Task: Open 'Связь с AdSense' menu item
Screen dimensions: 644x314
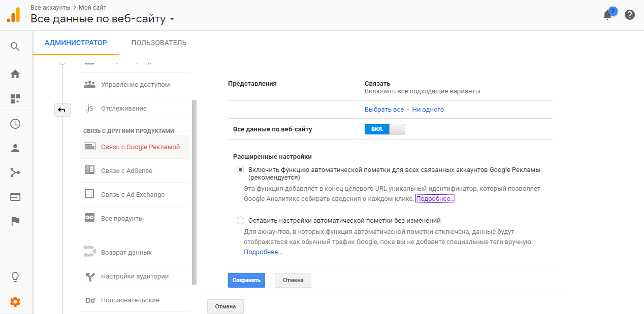Action: click(126, 171)
